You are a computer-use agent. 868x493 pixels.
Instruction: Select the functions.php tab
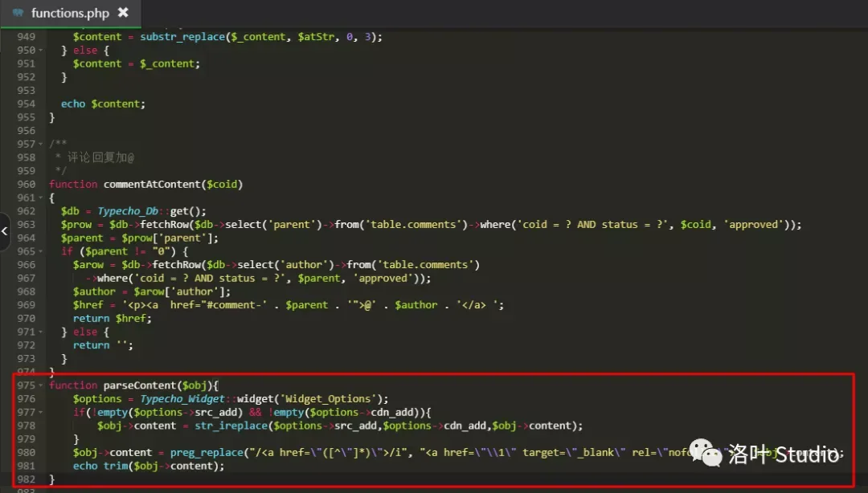[x=70, y=13]
